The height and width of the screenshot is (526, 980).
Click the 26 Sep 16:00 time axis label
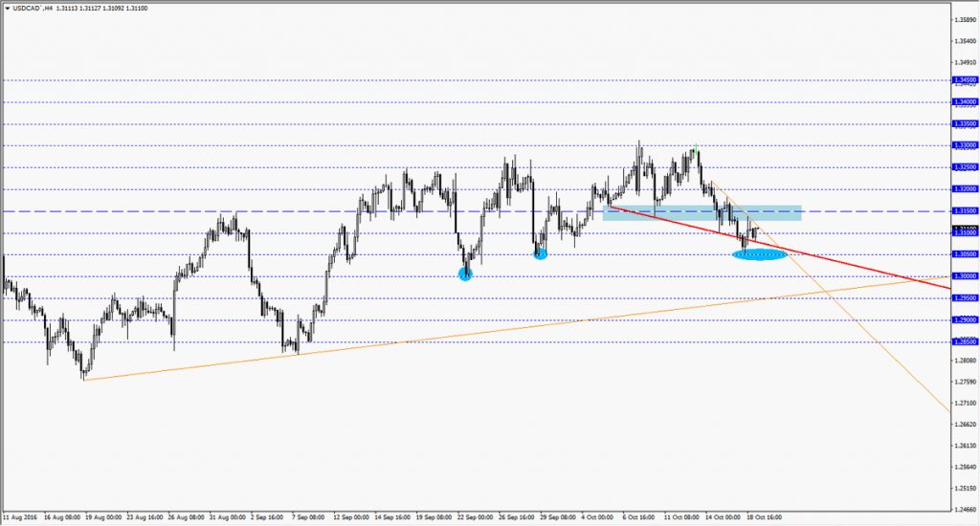click(517, 518)
